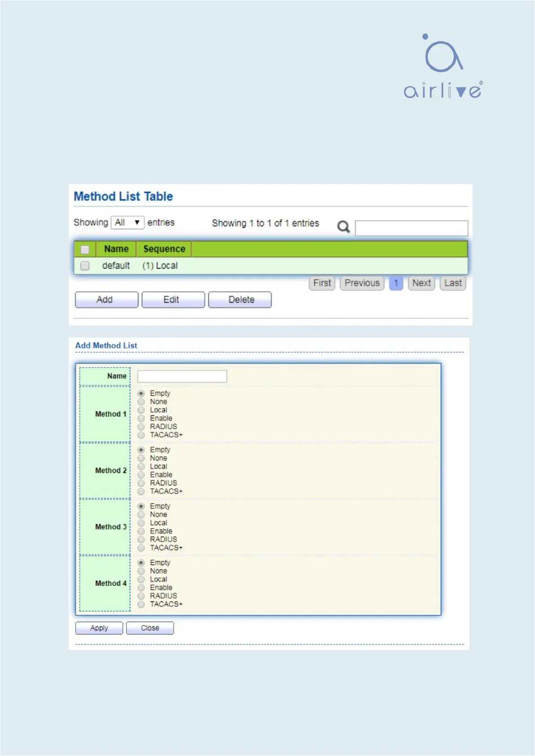Select RADIUS for Method 1
The image size is (535, 756).
(x=141, y=427)
